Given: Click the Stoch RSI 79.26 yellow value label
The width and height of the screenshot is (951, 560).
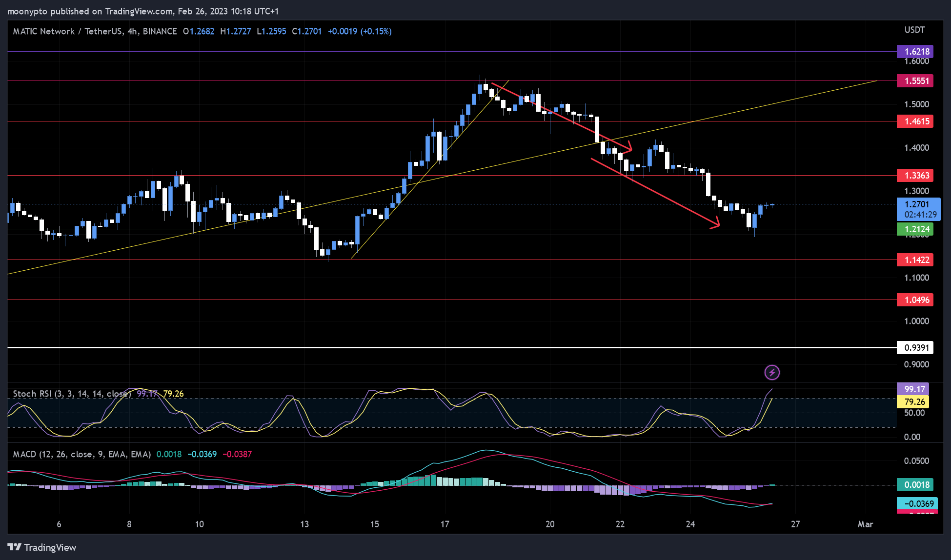Looking at the screenshot, I should [912, 402].
